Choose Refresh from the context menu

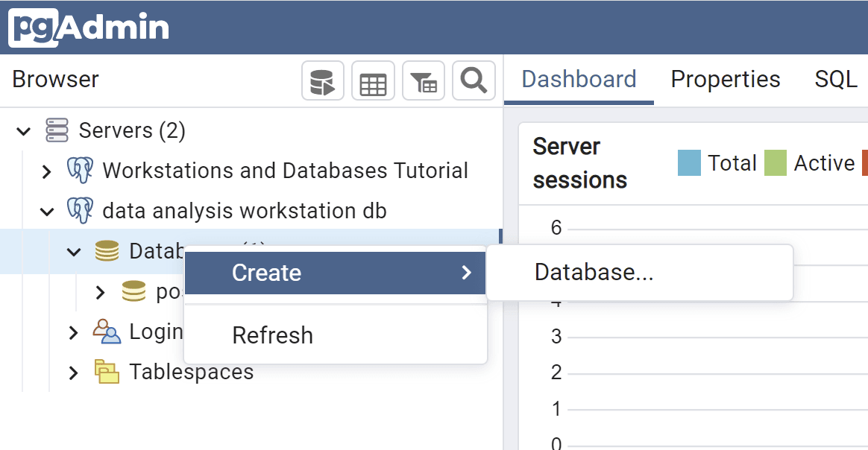272,335
